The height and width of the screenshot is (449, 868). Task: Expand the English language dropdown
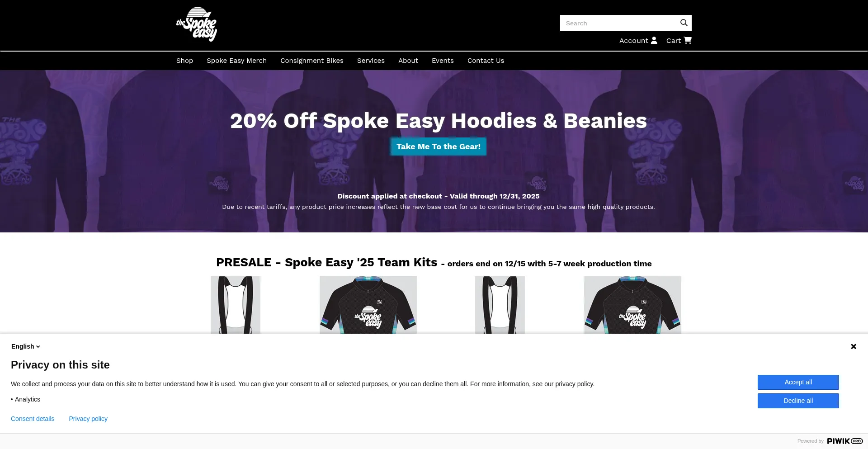(26, 346)
